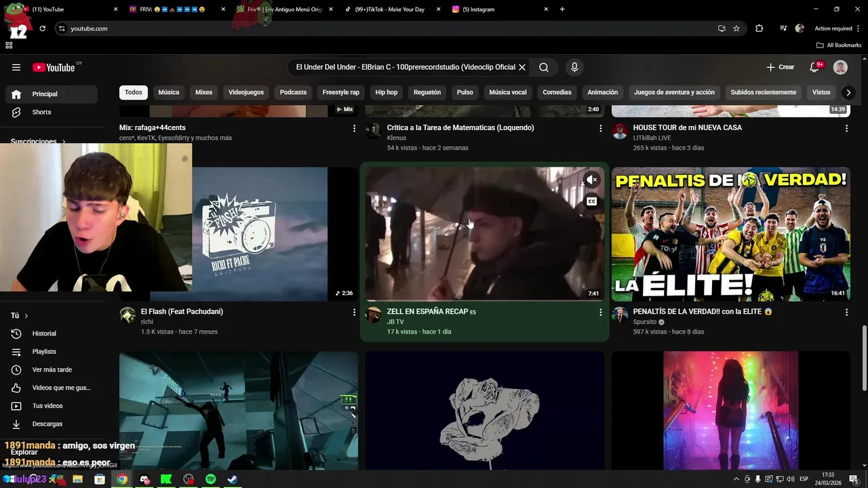The height and width of the screenshot is (488, 868).
Task: Open Spotify from the taskbar
Action: [x=211, y=479]
